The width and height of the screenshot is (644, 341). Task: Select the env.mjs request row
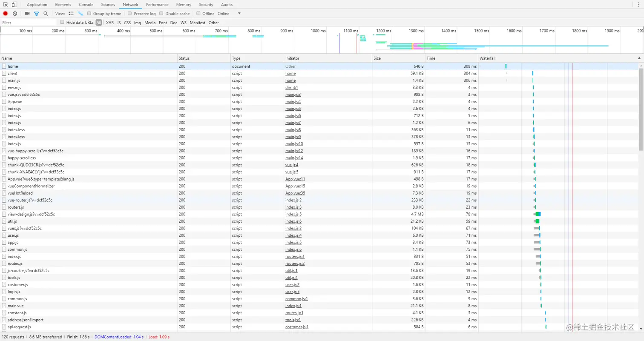319,88
